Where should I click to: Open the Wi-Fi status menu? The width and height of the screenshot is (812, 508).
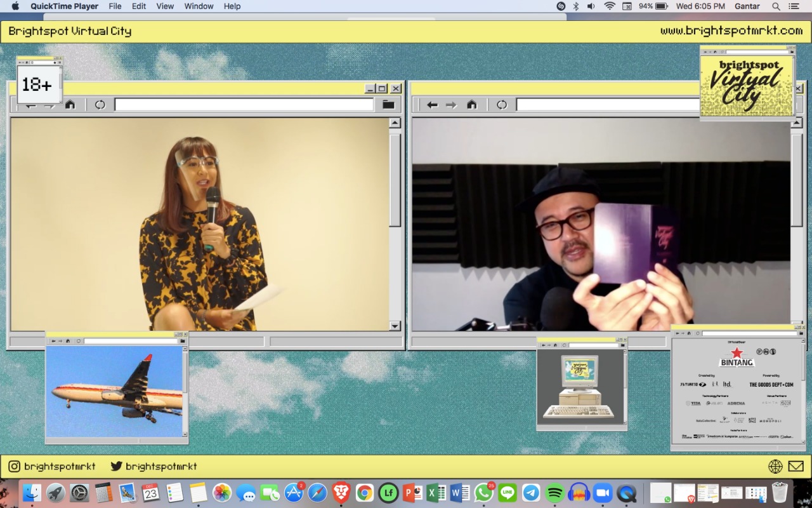[x=610, y=6]
